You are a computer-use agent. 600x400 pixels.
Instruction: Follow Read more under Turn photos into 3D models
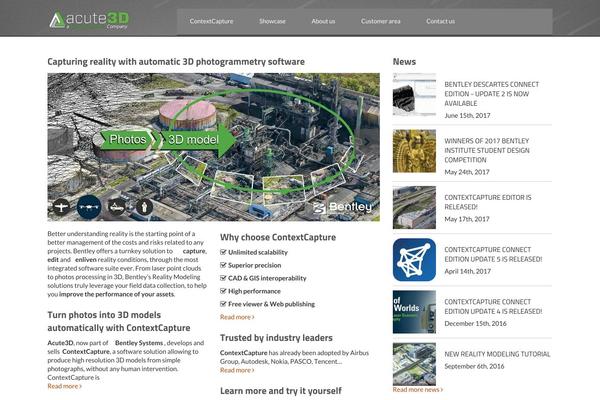point(64,386)
